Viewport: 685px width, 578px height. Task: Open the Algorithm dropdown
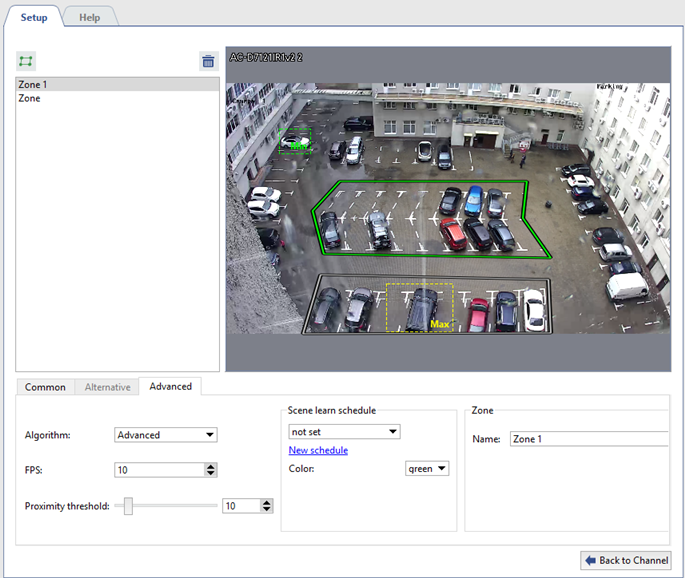pos(166,435)
